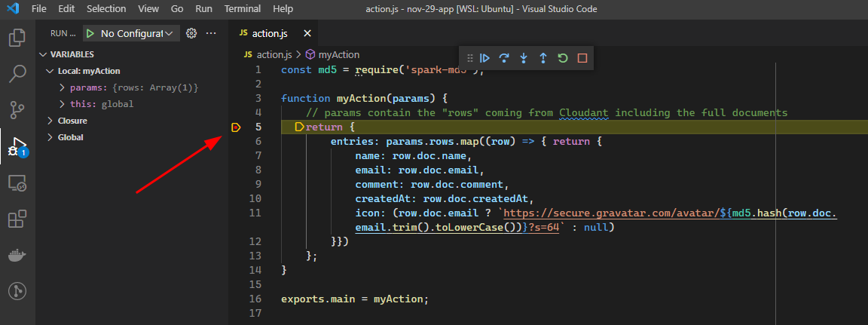Screen dimensions: 868x325
Task: Open the Remote Explorer view
Action: coord(17,182)
